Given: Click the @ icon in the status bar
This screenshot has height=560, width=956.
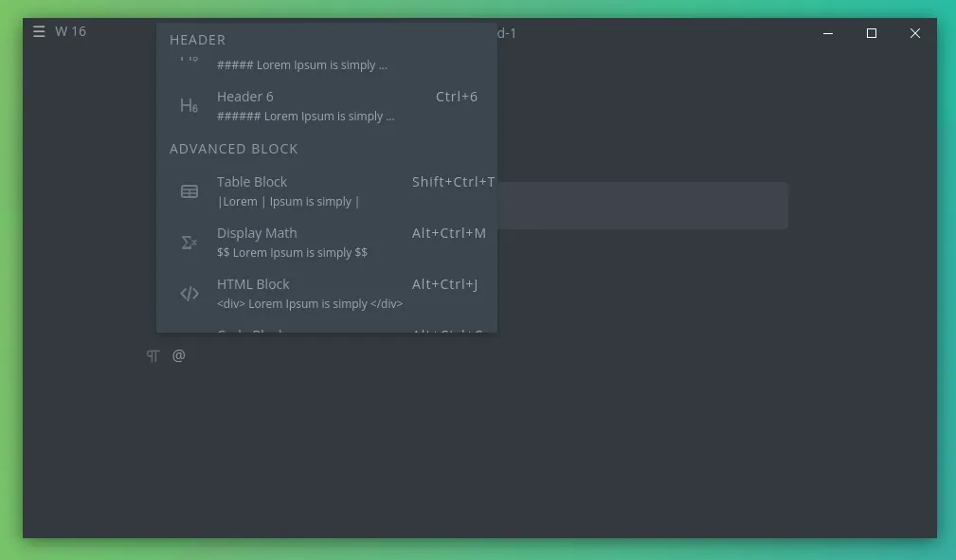Looking at the screenshot, I should (x=178, y=355).
